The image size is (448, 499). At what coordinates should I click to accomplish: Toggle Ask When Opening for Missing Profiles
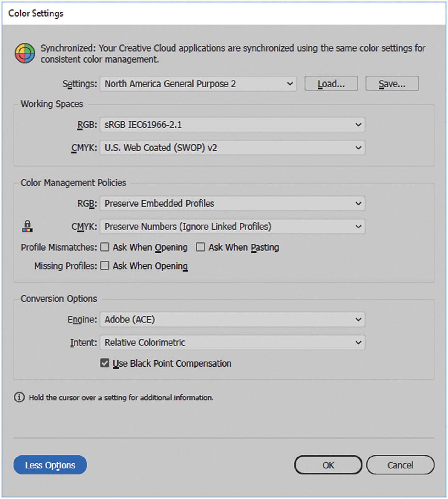point(105,266)
